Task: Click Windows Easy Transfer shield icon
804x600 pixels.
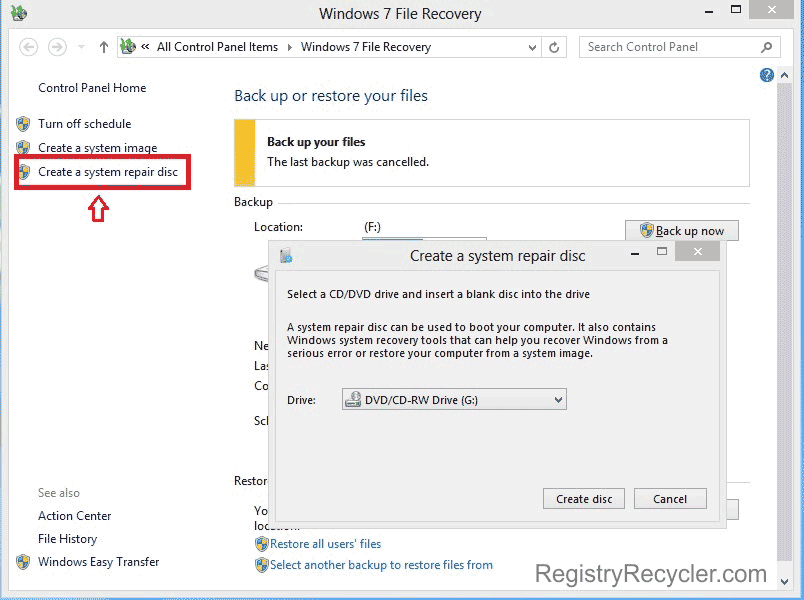Action: pos(23,562)
